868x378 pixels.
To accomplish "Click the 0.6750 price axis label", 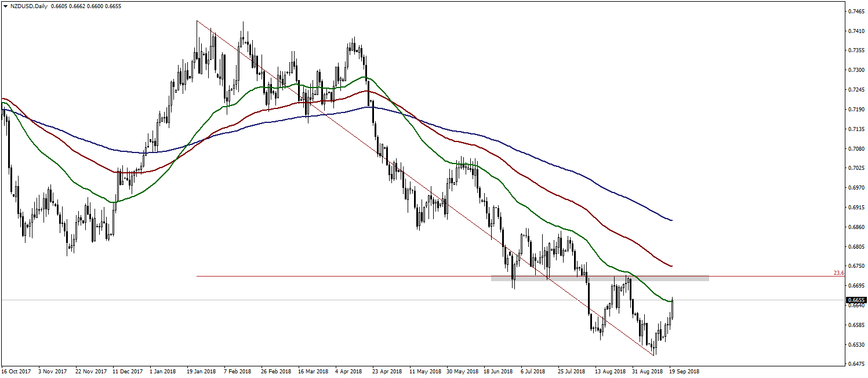I will [x=856, y=266].
